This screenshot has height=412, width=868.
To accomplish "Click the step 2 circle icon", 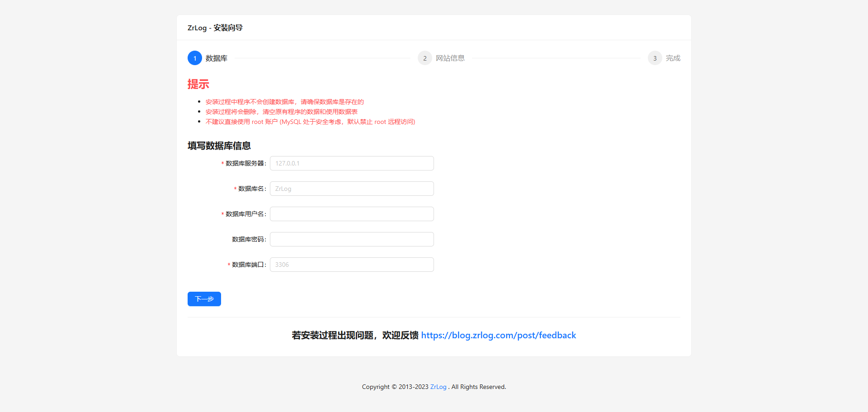I will click(425, 58).
